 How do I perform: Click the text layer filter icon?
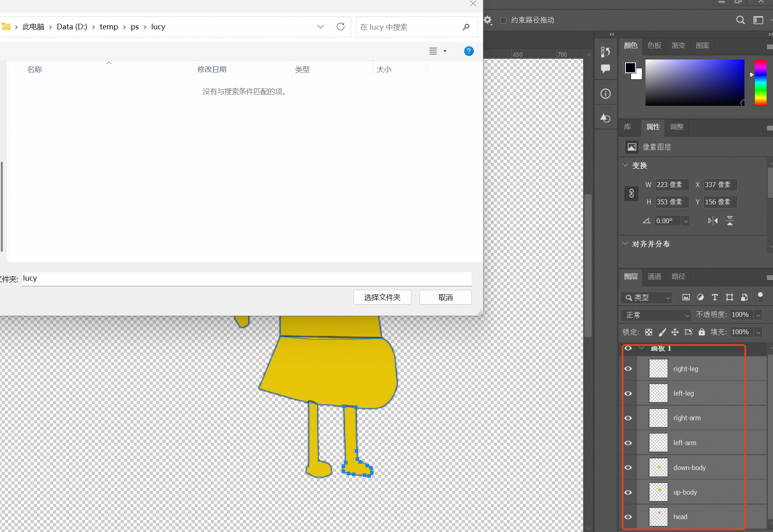(715, 297)
